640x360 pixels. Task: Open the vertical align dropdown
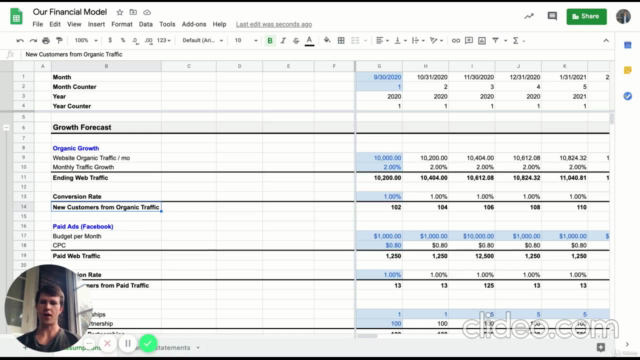pyautogui.click(x=400, y=40)
